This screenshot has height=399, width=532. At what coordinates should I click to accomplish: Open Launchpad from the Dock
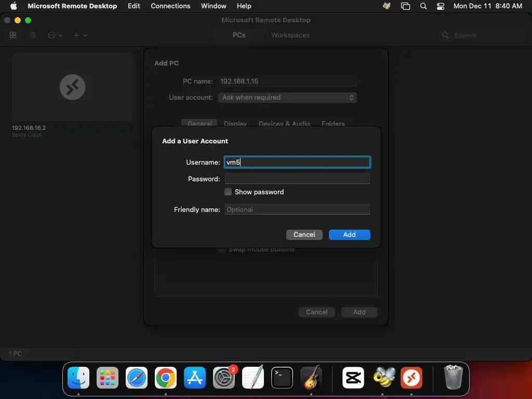coord(108,378)
